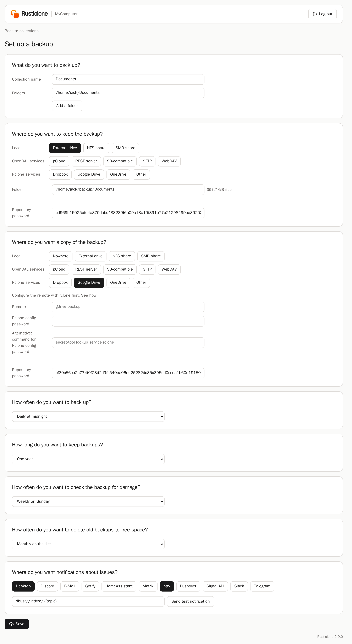
Task: Select Other Rclone service for copy
Action: [x=141, y=282]
